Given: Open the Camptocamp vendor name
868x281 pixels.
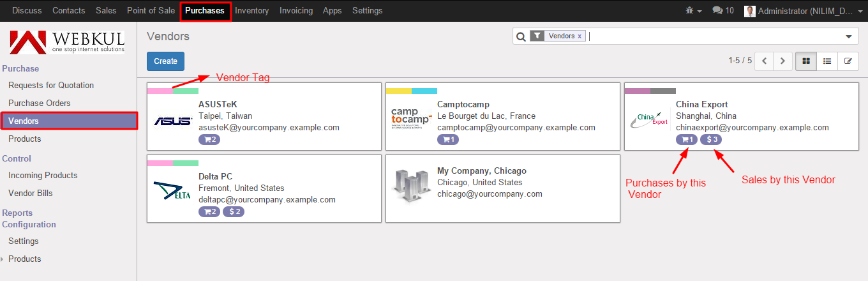Looking at the screenshot, I should 464,104.
